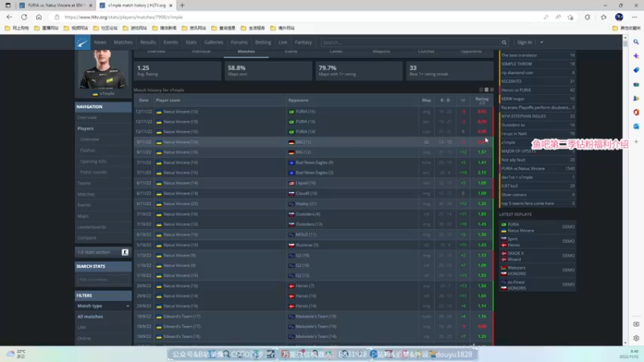Sort table by the Rating 2.0 column header
644x362 pixels.
[481, 100]
